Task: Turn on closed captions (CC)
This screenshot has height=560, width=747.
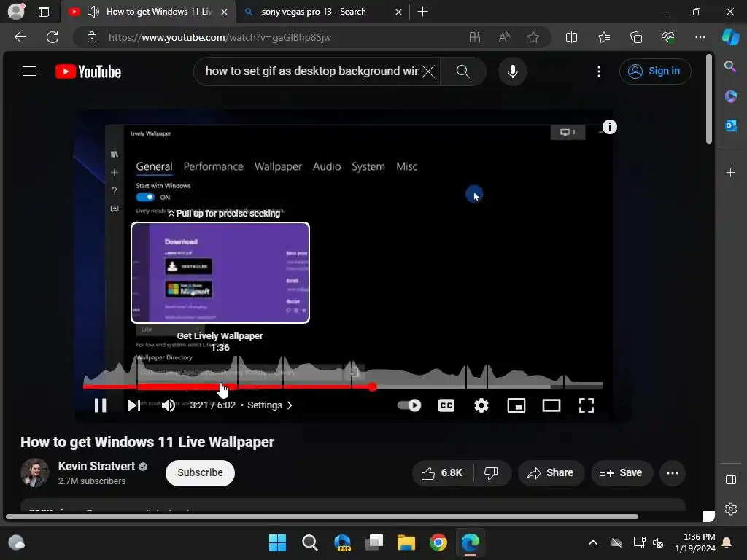Action: point(446,405)
